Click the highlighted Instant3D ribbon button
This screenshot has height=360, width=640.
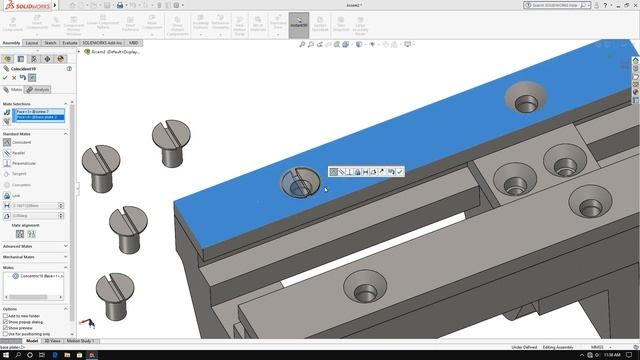[299, 25]
